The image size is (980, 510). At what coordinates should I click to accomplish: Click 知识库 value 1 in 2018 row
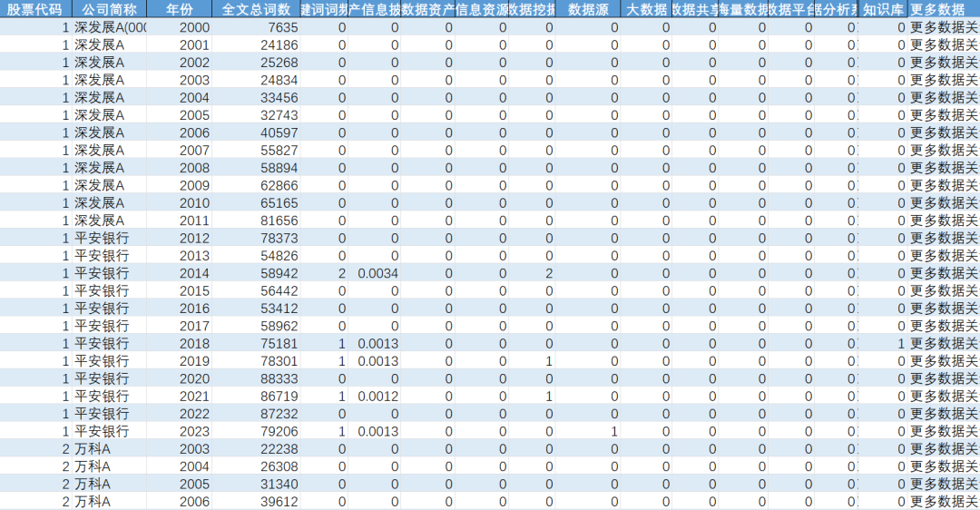[883, 343]
